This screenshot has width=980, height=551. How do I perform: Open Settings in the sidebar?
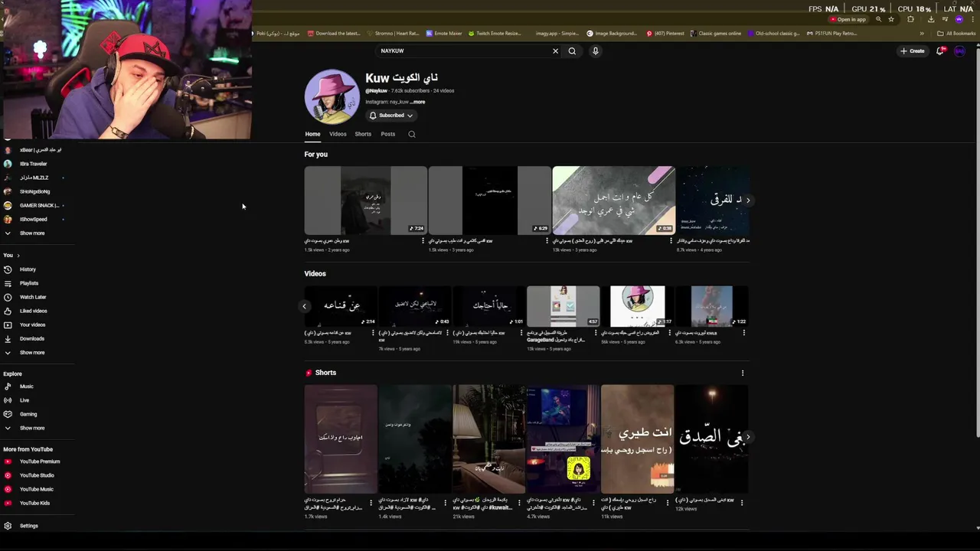click(x=28, y=526)
